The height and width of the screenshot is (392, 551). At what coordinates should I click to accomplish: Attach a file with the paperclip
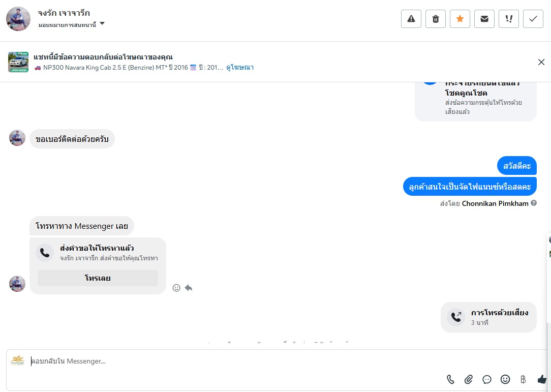point(469,379)
